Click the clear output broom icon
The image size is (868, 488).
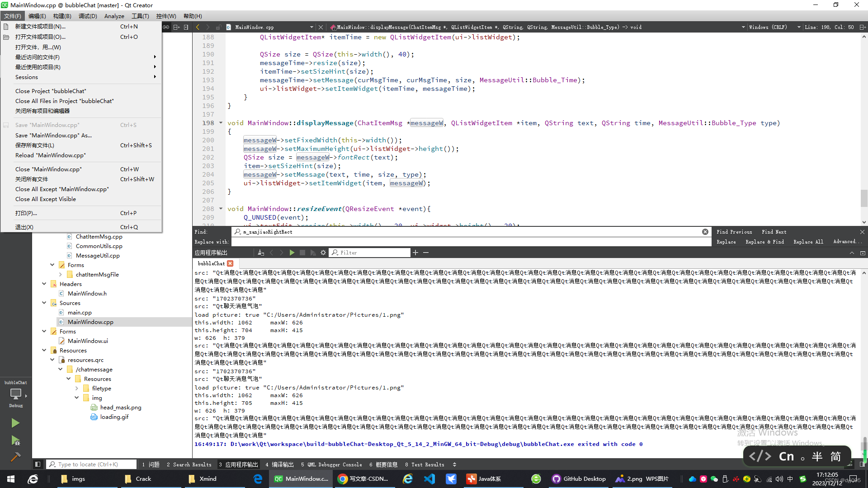click(261, 253)
